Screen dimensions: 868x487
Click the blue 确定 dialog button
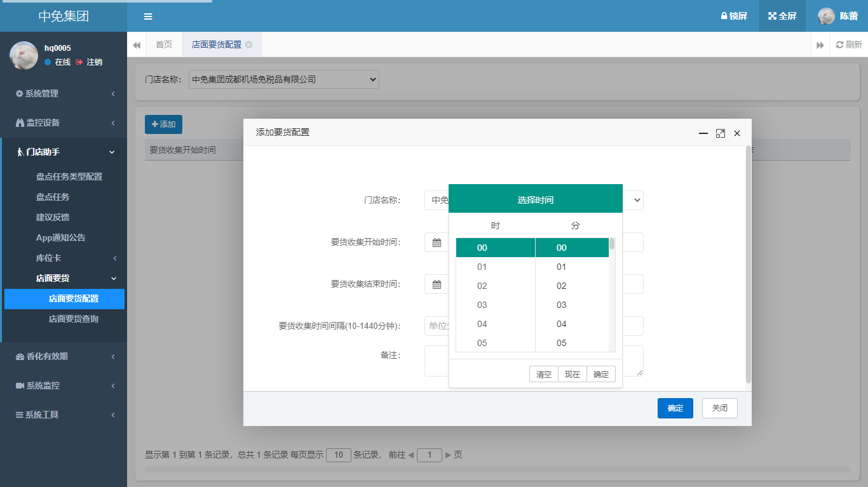(675, 408)
